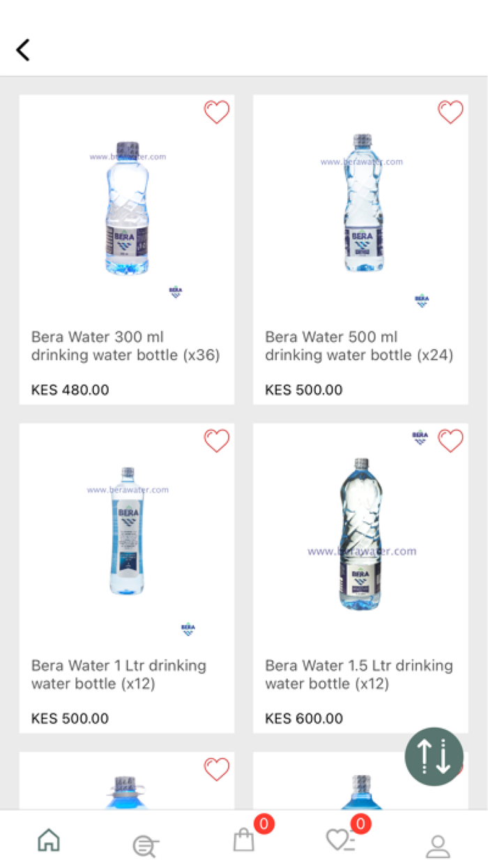The width and height of the screenshot is (488, 868).
Task: Click the red 0 badge on the cart
Action: (x=264, y=823)
